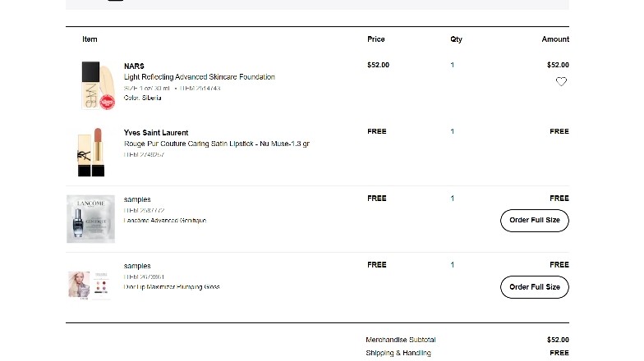Screen dimensions: 644x361
Task: Open the NARS foundation product thumbnail
Action: point(99,85)
